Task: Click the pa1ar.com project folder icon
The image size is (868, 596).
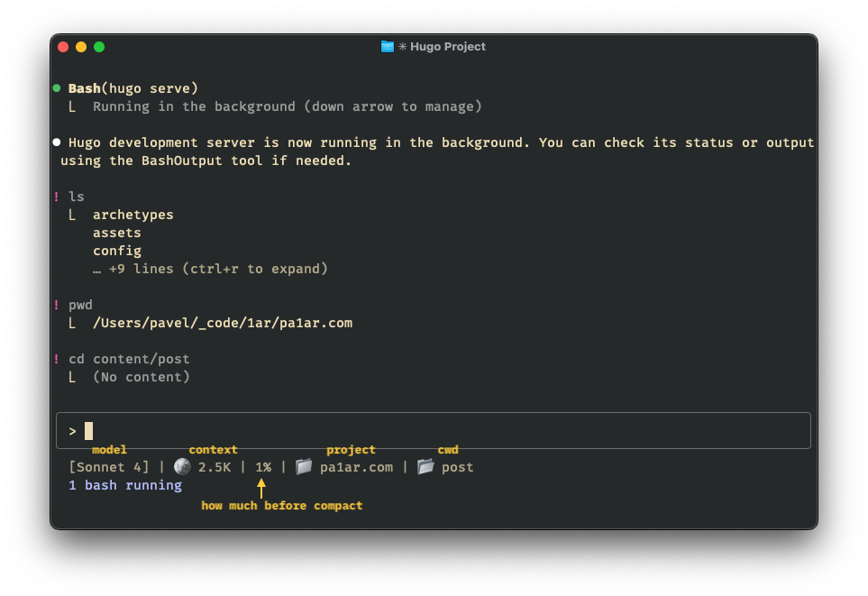Action: (x=304, y=467)
